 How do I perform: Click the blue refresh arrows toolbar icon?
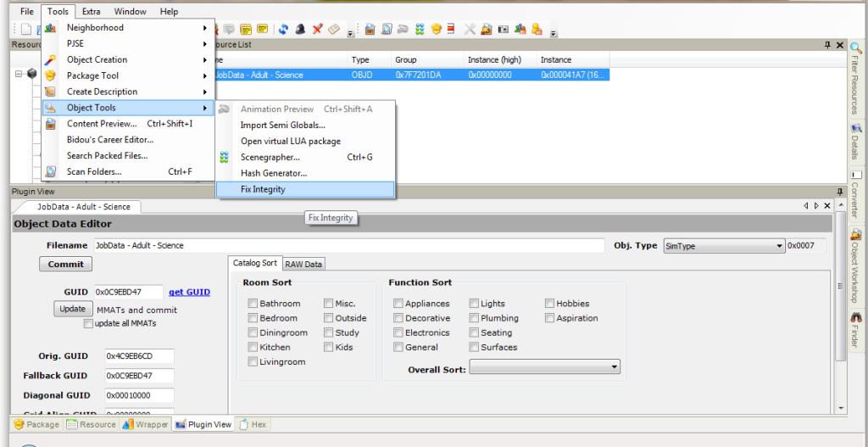tap(283, 30)
